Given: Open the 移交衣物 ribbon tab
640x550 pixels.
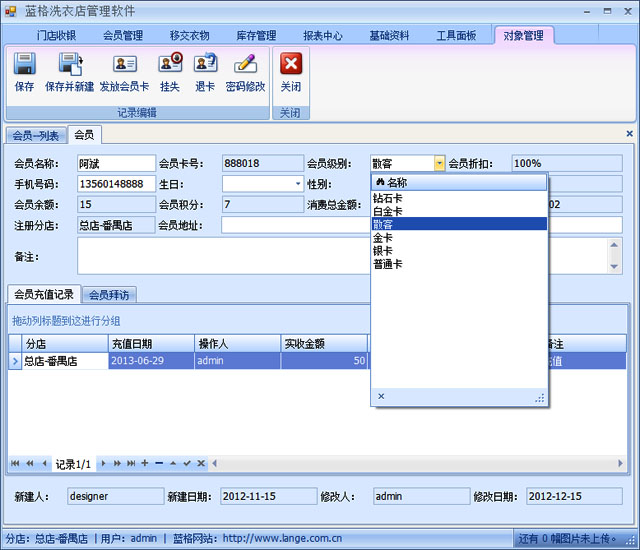Looking at the screenshot, I should (189, 35).
